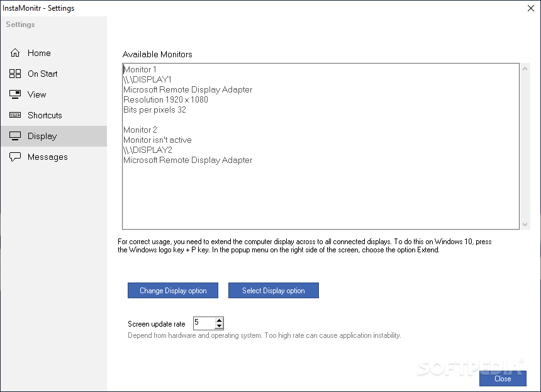Screen dimensions: 541x392
Task: Click the Select Display option button
Action: tap(274, 291)
